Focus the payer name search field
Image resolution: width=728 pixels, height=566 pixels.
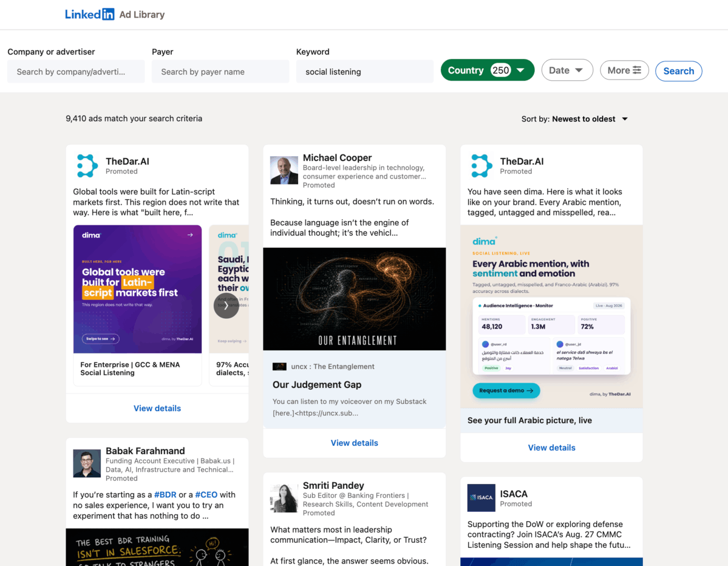[220, 72]
